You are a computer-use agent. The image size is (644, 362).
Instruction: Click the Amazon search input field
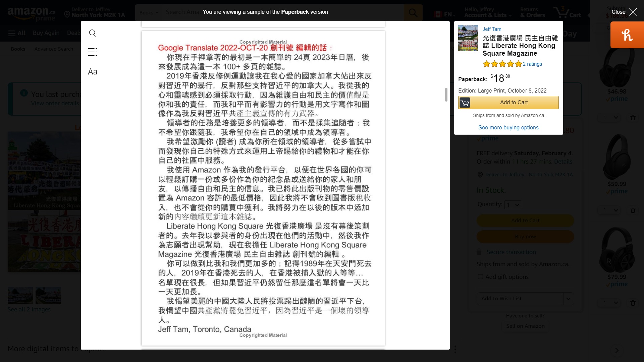coord(283,13)
